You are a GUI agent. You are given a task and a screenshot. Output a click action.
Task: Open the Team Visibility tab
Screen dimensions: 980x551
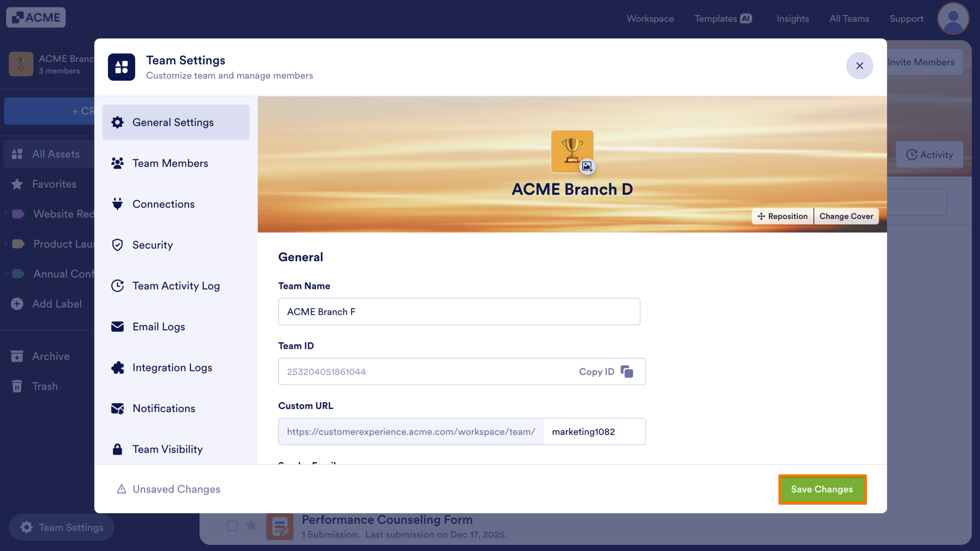coord(176,449)
